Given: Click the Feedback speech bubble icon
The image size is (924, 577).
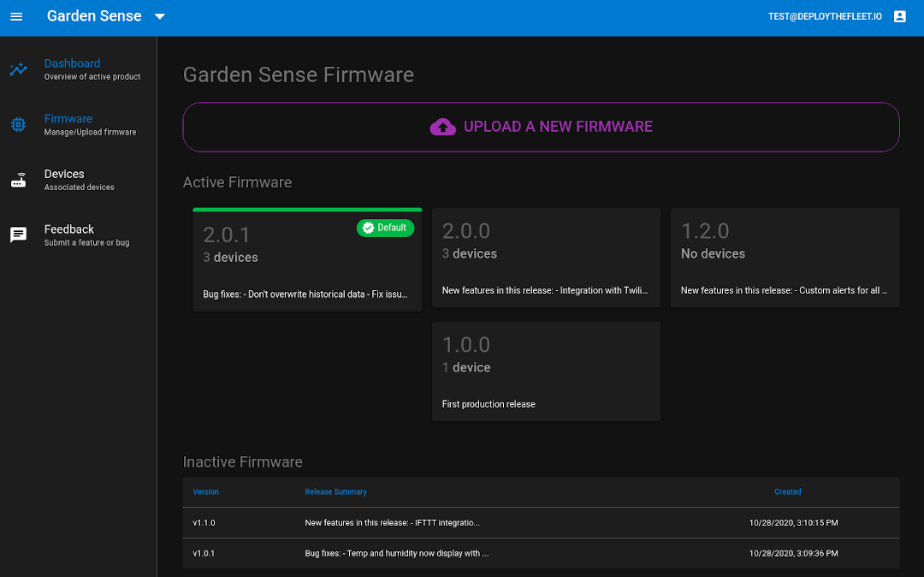Looking at the screenshot, I should [x=18, y=235].
